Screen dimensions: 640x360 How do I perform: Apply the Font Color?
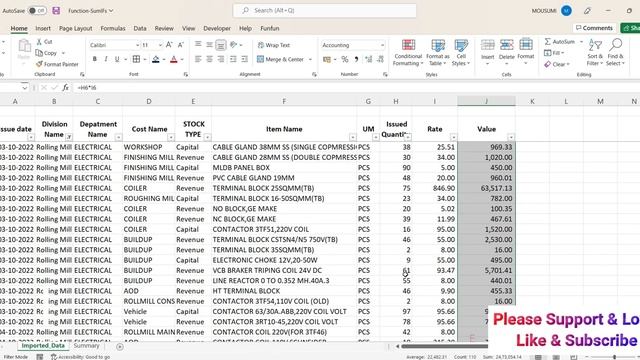click(173, 60)
